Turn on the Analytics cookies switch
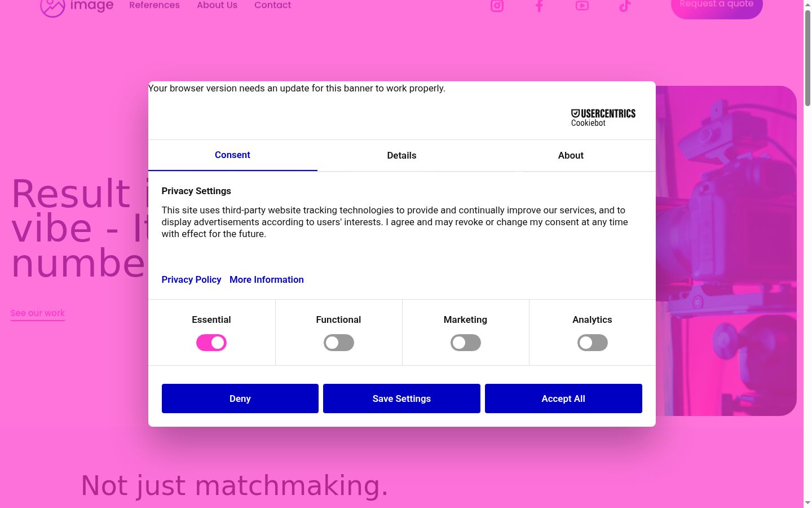This screenshot has height=508, width=812. 592,343
